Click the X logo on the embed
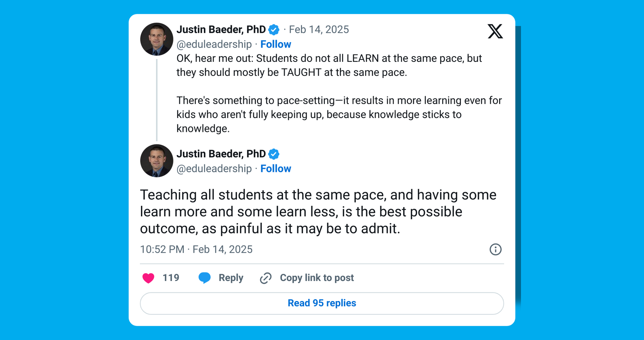The width and height of the screenshot is (644, 340). click(x=495, y=31)
